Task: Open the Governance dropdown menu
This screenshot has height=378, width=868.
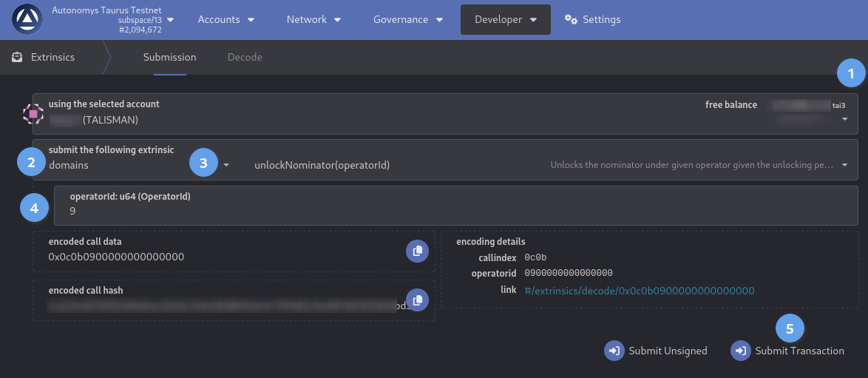Action: pos(407,20)
